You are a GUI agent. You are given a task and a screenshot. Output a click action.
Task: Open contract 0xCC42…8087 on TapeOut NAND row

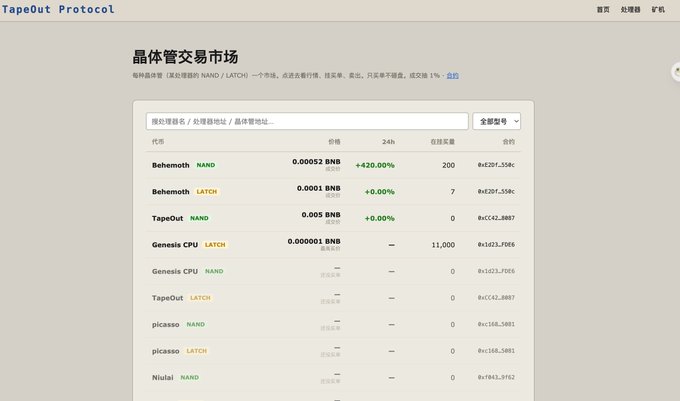(x=496, y=218)
